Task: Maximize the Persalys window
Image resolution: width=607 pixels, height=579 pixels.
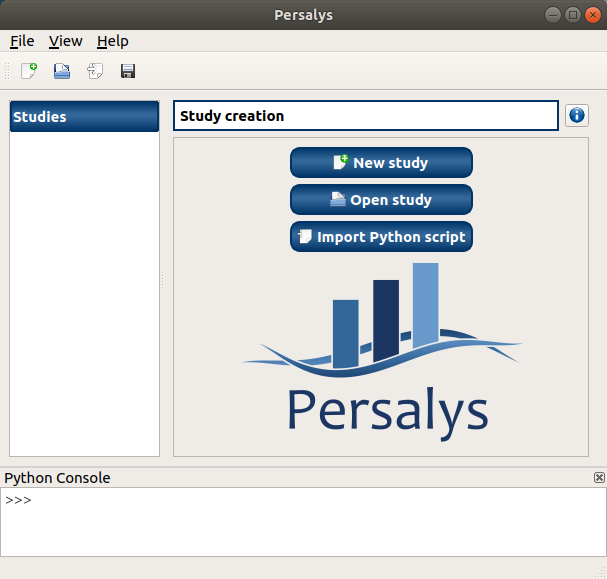Action: (x=572, y=14)
